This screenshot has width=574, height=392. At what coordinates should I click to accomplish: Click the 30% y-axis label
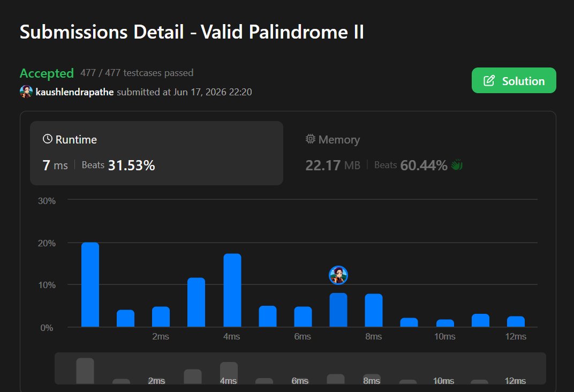[47, 201]
